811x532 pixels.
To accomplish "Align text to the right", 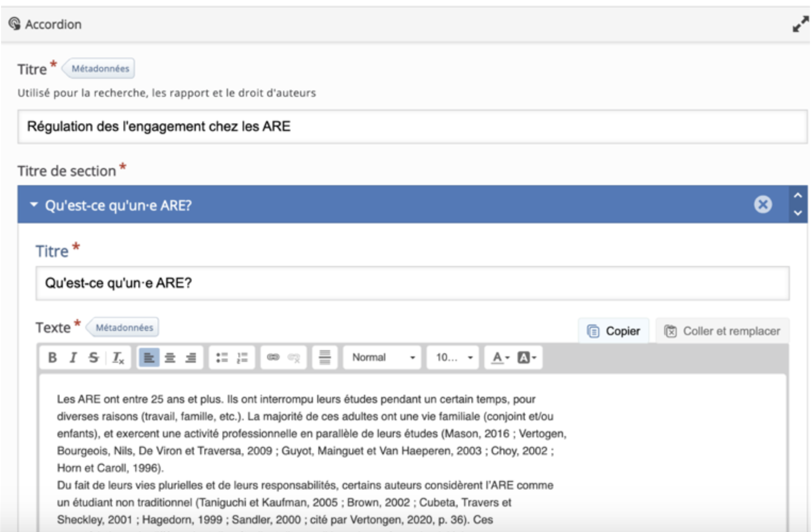I will [x=191, y=358].
